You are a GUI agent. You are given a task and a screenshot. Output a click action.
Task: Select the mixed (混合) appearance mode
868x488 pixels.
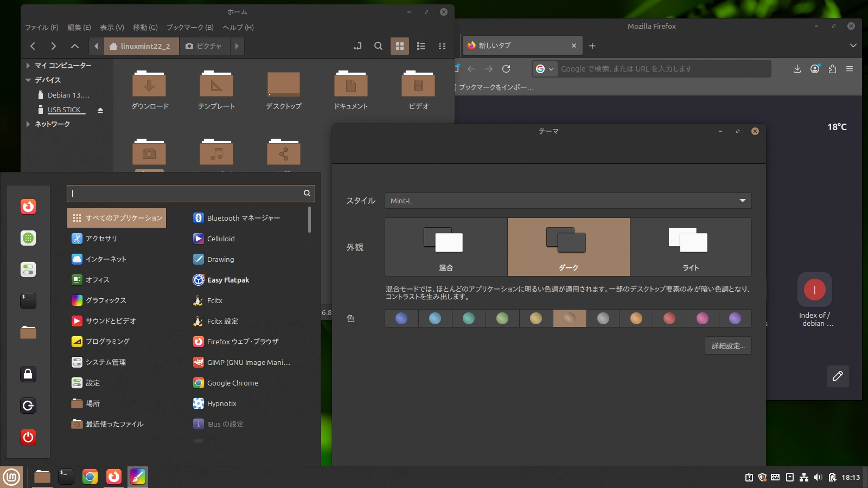pyautogui.click(x=446, y=247)
